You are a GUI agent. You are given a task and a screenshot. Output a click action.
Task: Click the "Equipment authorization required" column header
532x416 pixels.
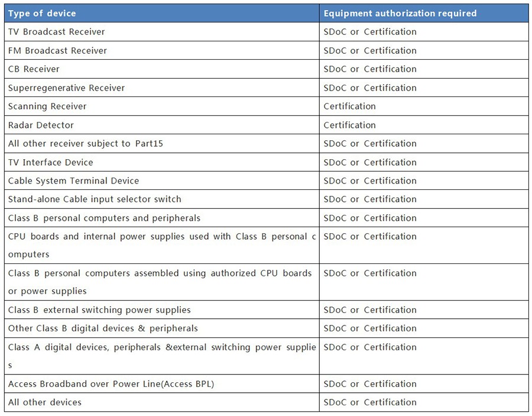click(400, 13)
